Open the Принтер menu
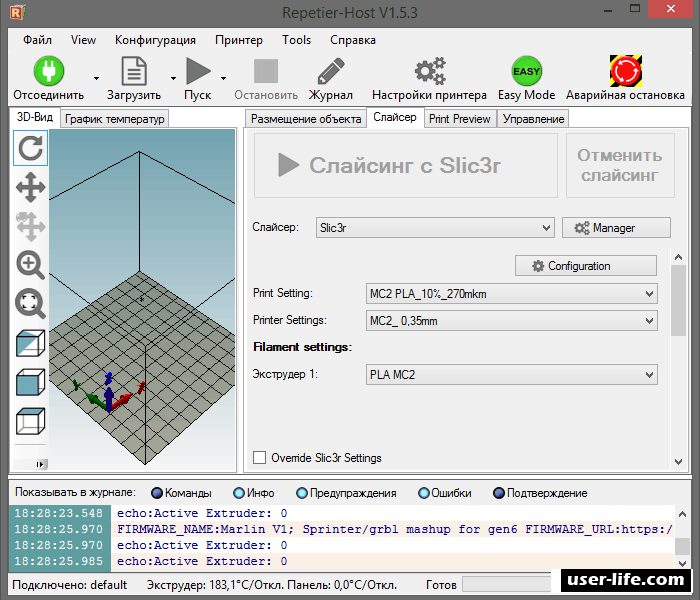 coord(239,40)
